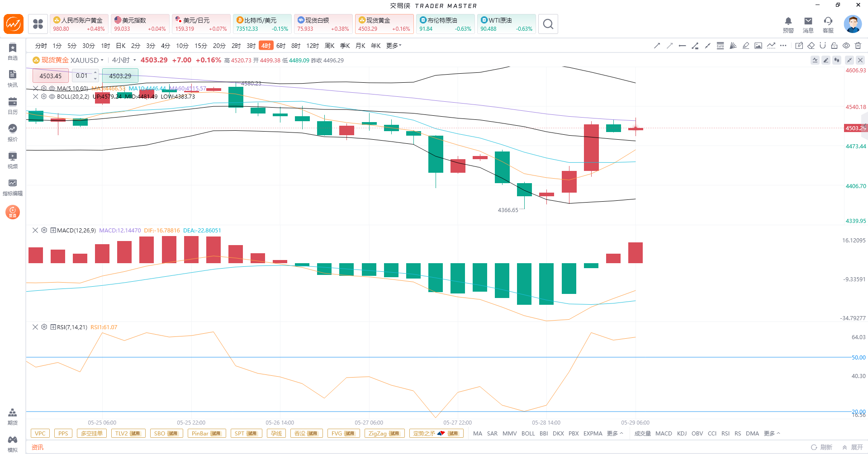Switch to the 1时 timeframe
The height and width of the screenshot is (454, 868).
tap(105, 46)
